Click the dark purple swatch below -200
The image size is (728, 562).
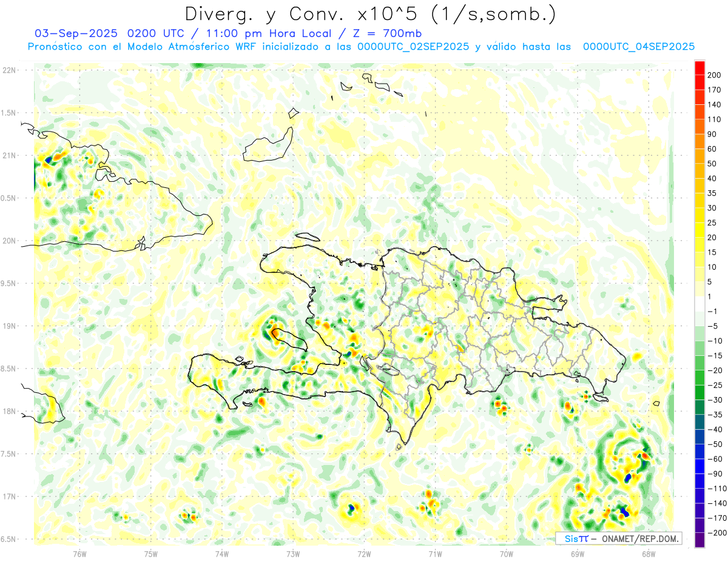[x=699, y=540]
